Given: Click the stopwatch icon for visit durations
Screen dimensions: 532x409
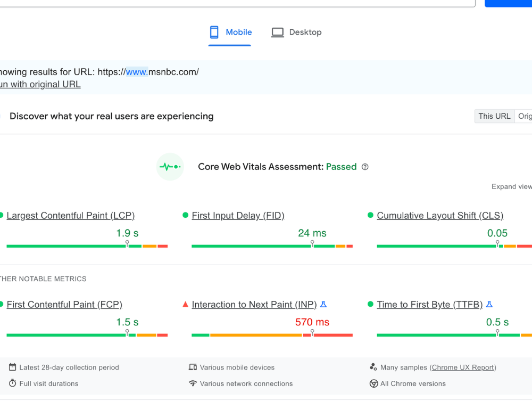Looking at the screenshot, I should (12, 383).
